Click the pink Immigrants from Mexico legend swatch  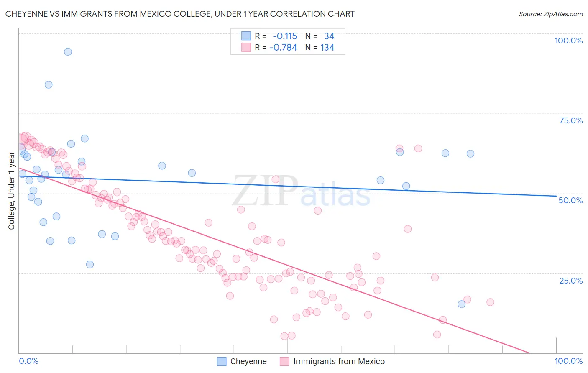[x=284, y=361]
